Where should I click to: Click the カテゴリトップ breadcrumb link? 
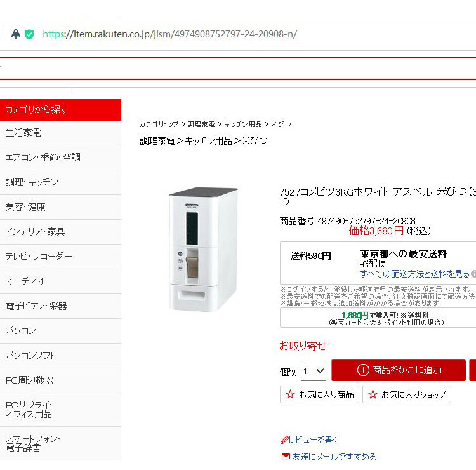click(x=159, y=124)
